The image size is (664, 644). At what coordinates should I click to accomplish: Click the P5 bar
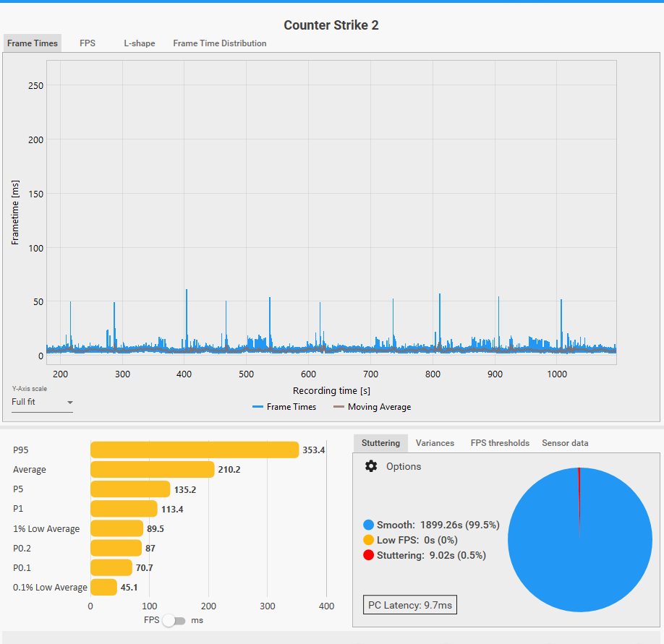coord(130,489)
